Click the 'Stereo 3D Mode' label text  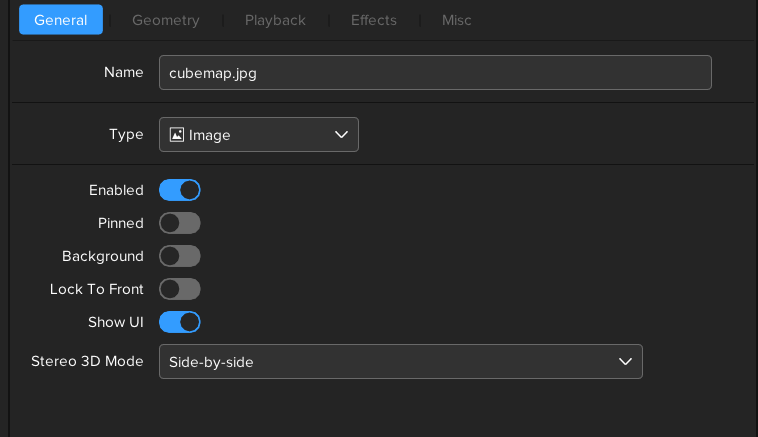click(x=88, y=362)
